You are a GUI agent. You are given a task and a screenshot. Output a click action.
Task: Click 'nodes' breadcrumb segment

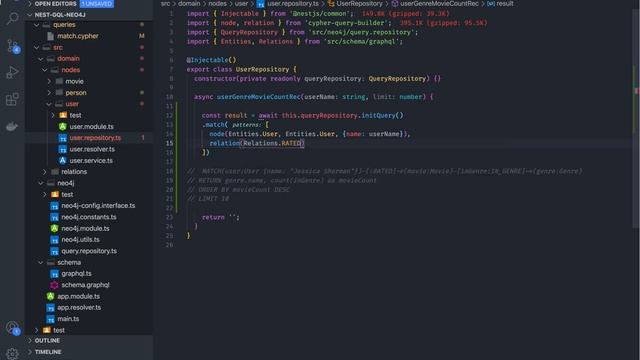click(x=218, y=4)
